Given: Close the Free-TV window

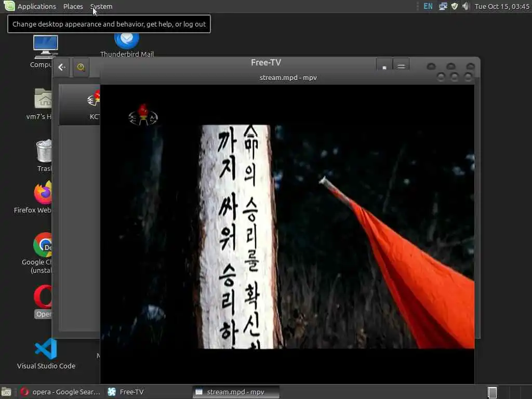Looking at the screenshot, I should 470,66.
